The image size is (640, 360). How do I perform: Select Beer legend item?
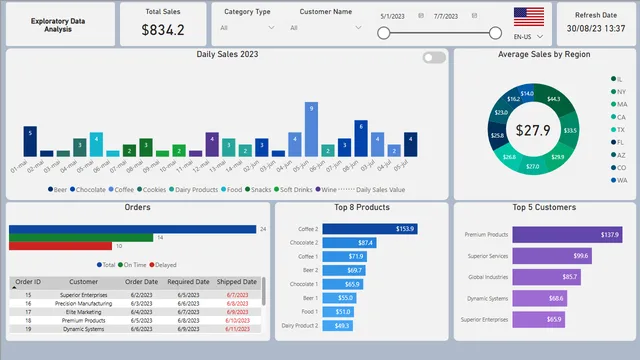pyautogui.click(x=57, y=189)
